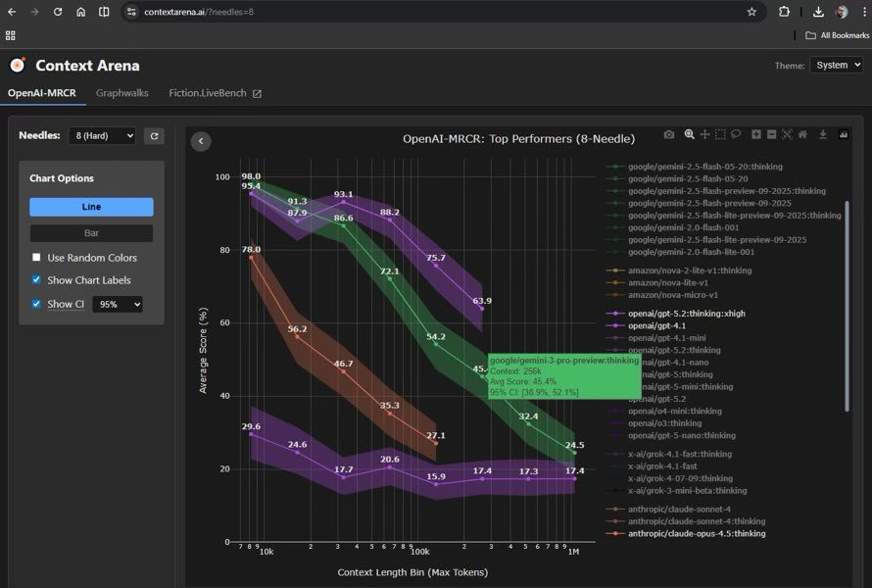This screenshot has width=872, height=588.
Task: Click the Context Arena title
Action: coord(87,65)
